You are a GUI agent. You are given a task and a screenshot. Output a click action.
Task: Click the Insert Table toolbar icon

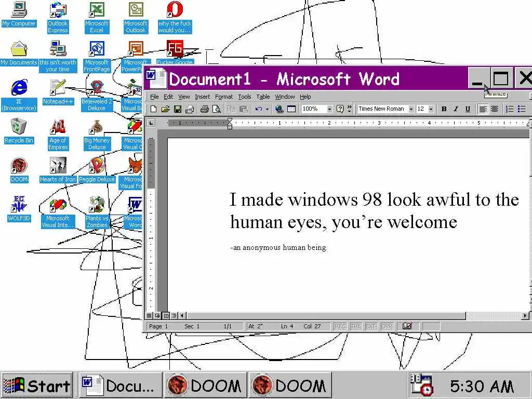(291, 109)
